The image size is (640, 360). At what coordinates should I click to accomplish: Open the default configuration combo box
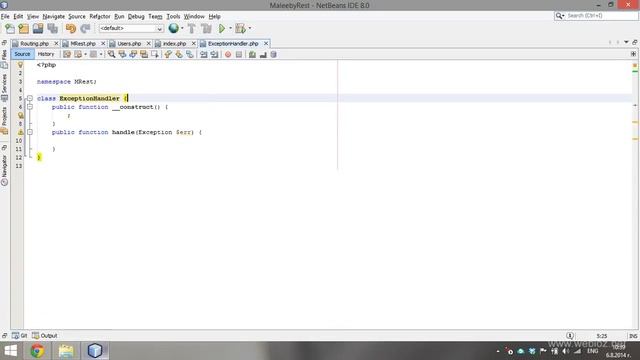point(131,28)
